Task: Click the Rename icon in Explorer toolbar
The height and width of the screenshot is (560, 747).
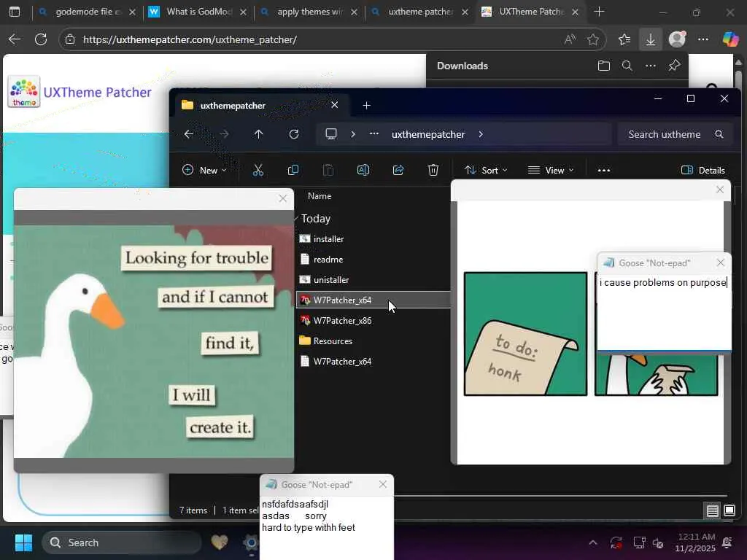Action: click(x=363, y=170)
